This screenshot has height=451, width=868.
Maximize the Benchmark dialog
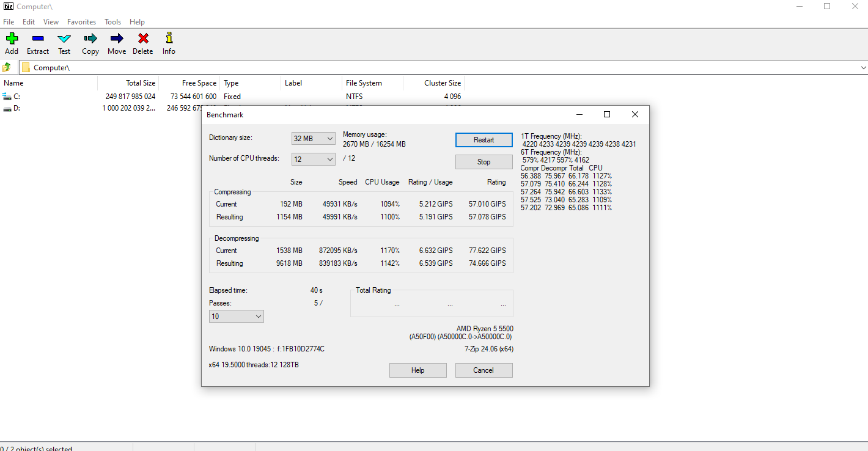point(607,114)
